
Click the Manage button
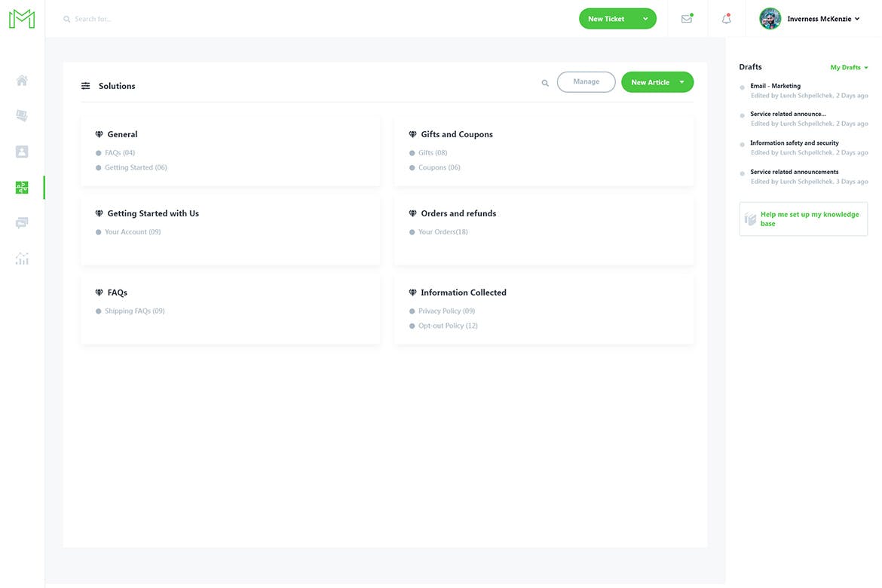point(586,82)
